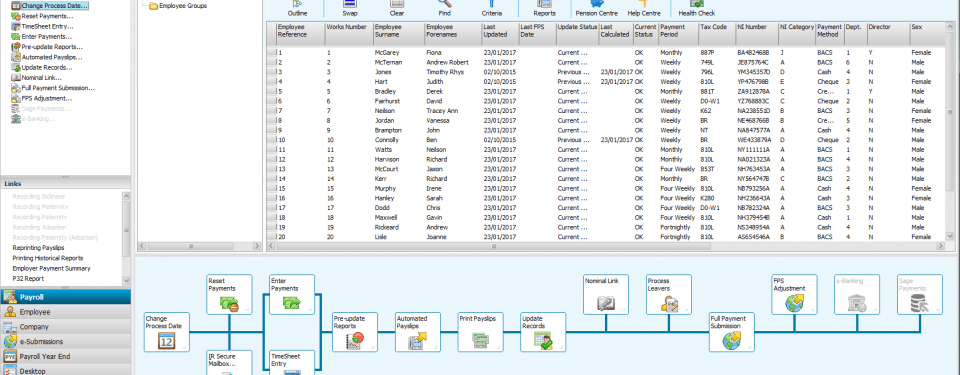Screen dimensions: 960x375
Task: Open the Pension Centre toolbar icon
Action: click(596, 9)
